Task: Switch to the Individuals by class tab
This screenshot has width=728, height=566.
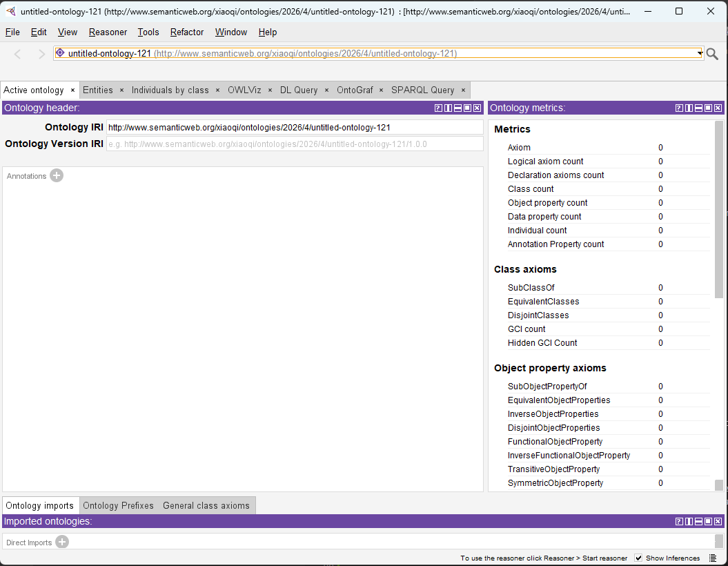Action: pos(170,90)
